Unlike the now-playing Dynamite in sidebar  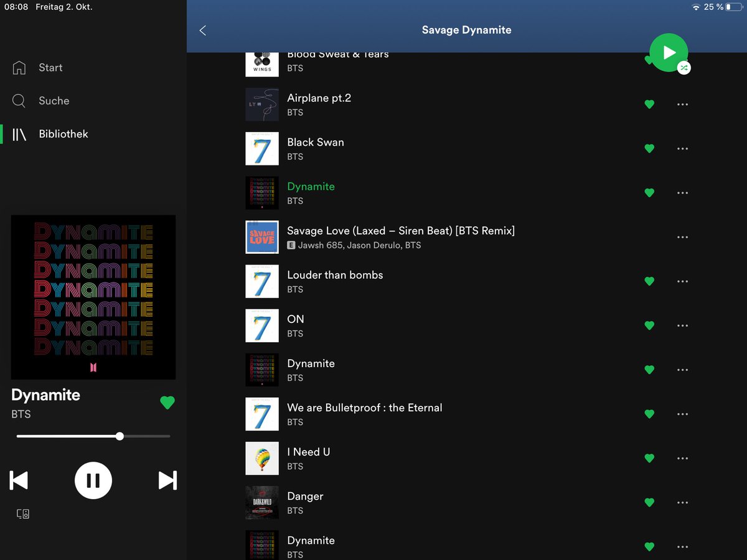point(167,403)
